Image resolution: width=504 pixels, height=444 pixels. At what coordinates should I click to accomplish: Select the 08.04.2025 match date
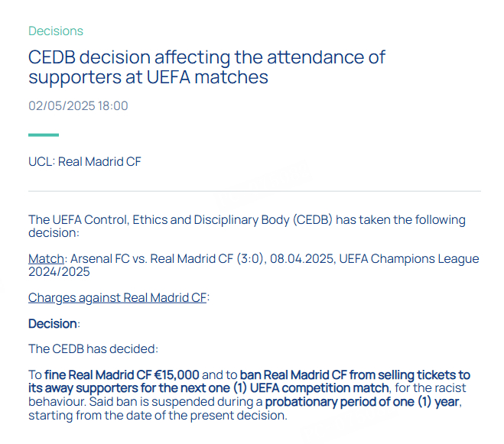(301, 259)
